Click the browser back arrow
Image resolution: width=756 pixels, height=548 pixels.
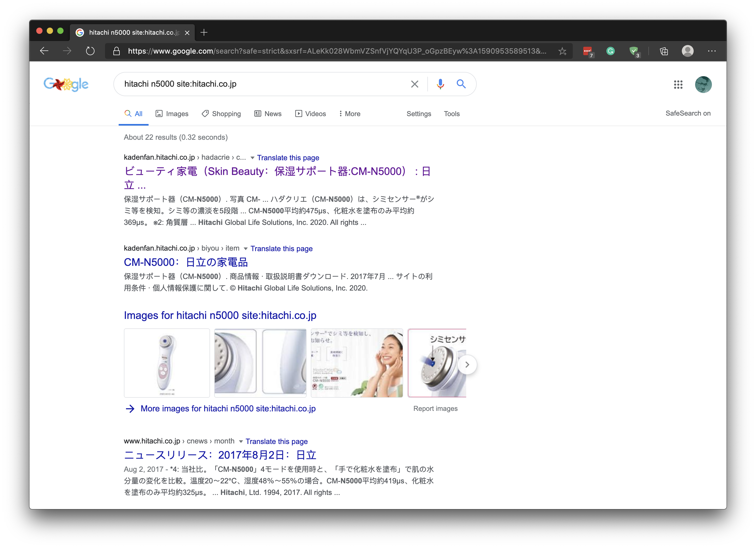pos(44,51)
